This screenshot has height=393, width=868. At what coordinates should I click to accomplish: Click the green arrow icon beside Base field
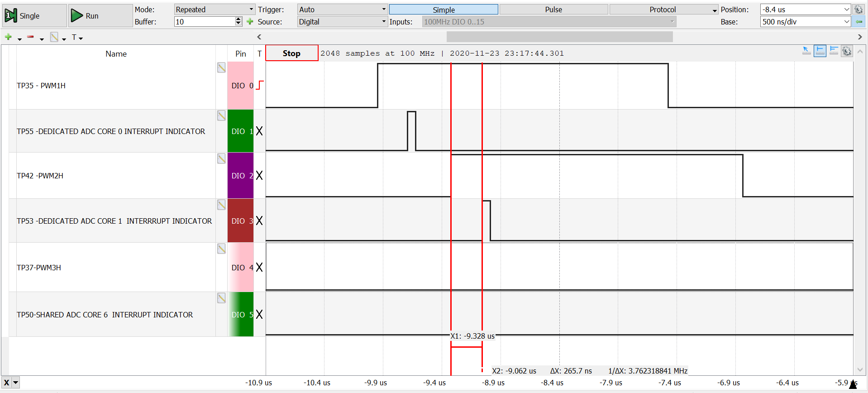coord(858,21)
